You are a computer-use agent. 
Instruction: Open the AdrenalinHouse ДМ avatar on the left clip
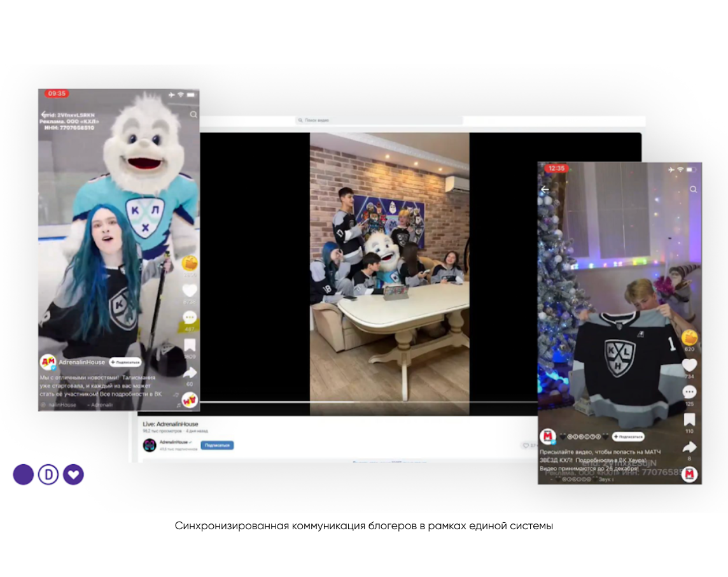[x=48, y=362]
